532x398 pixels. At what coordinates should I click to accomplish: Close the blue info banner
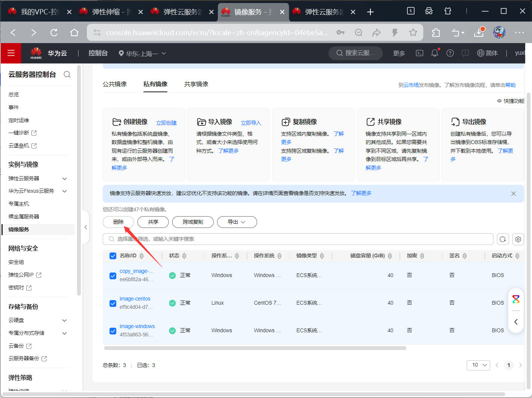(x=513, y=194)
